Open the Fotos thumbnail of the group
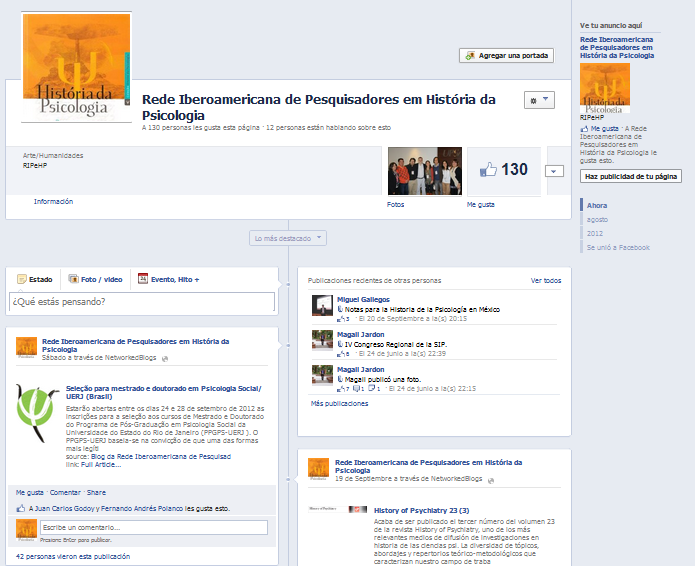695x566 pixels. 422,171
